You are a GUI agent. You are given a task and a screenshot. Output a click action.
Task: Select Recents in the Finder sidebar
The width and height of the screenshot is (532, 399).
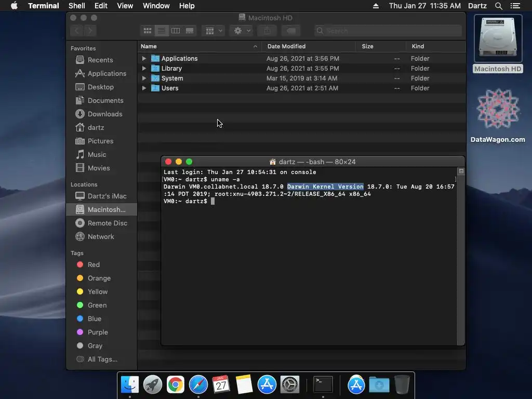(102, 60)
